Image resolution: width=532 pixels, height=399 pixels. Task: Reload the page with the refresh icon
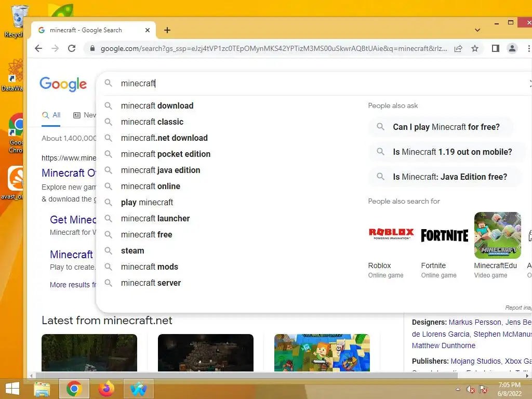pyautogui.click(x=72, y=48)
